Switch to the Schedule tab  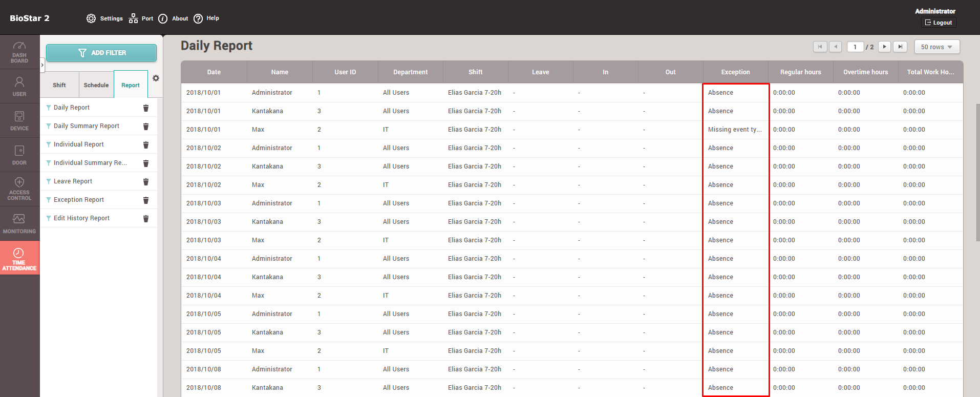click(96, 85)
